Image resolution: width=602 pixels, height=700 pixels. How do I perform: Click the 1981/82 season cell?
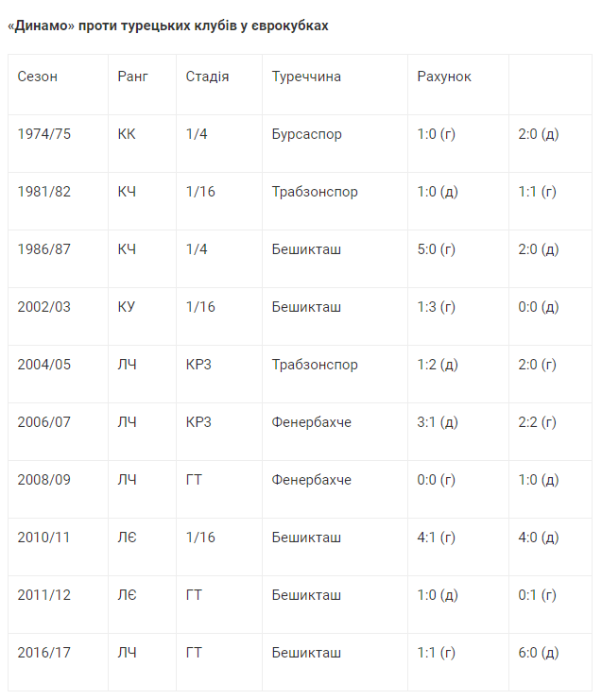tap(44, 192)
